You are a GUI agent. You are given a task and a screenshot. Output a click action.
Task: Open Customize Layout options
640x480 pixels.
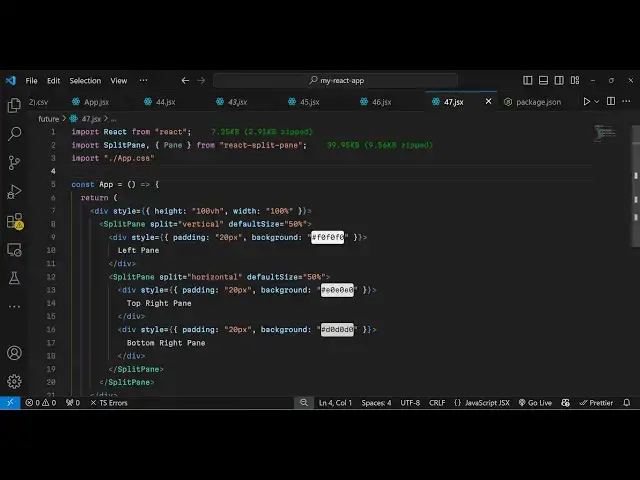tap(575, 80)
